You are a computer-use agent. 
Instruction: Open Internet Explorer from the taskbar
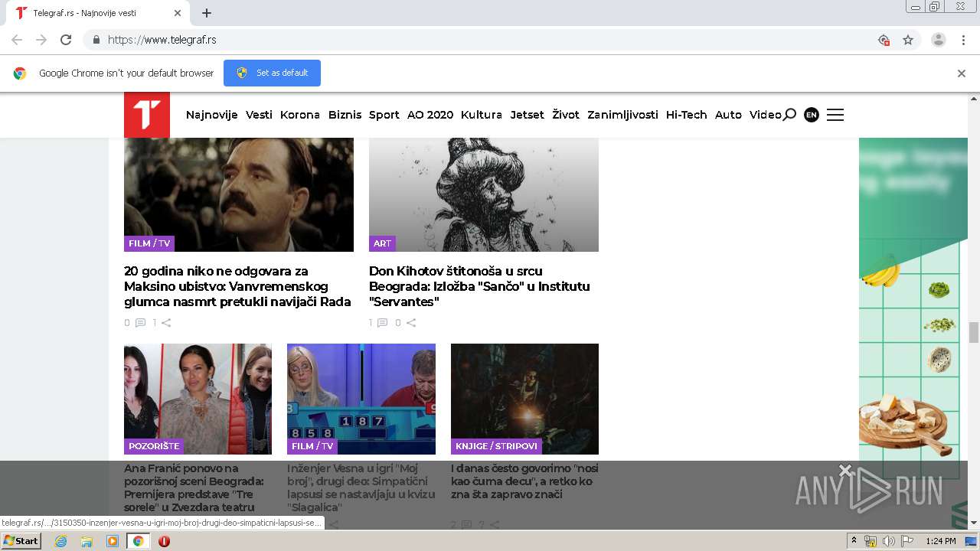(60, 541)
